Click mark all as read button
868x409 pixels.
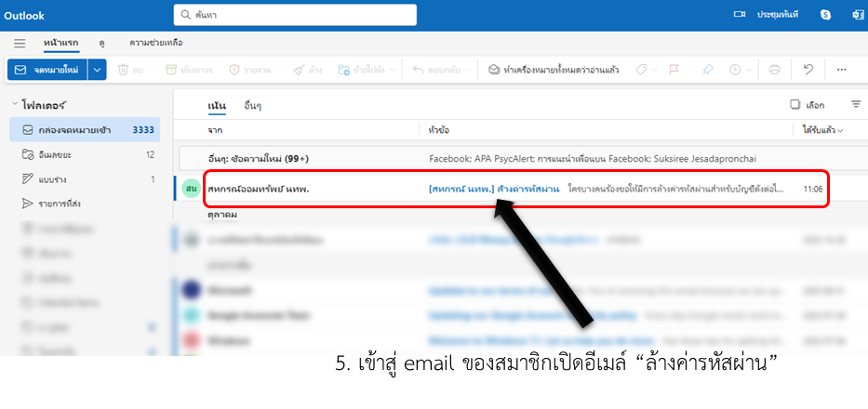coord(554,70)
